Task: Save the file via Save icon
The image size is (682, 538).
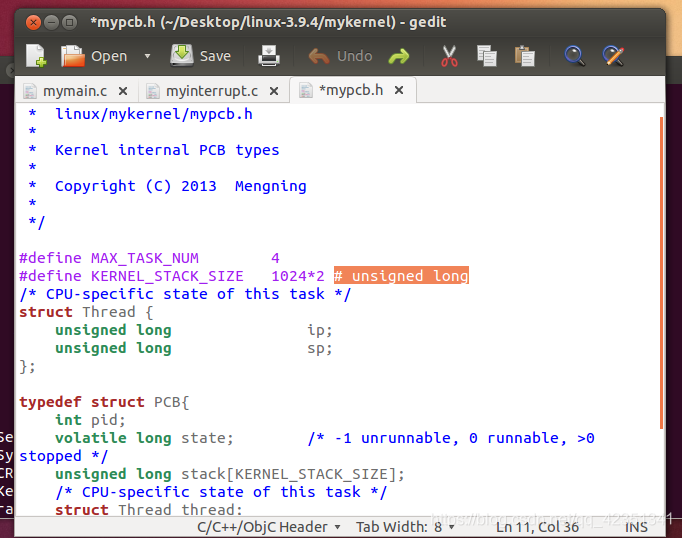Action: (x=181, y=56)
